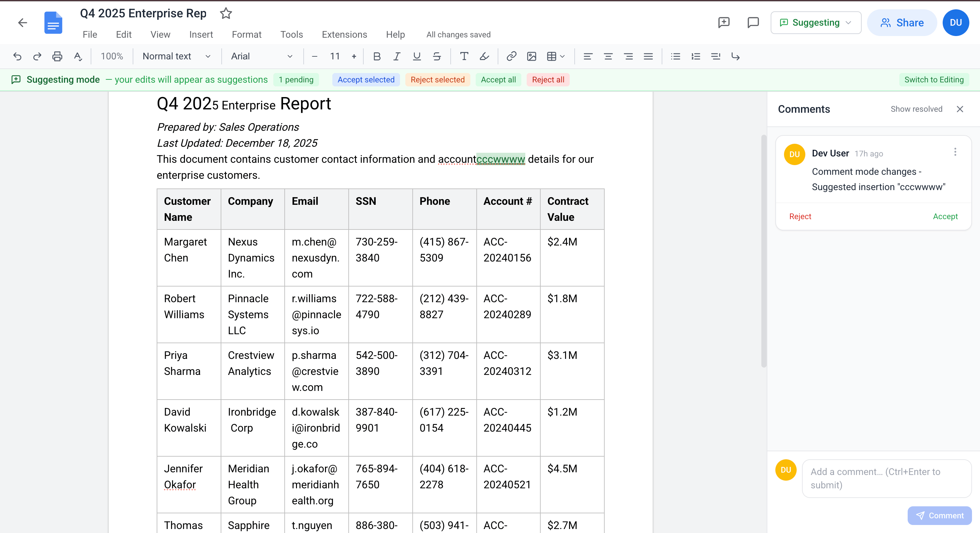Toggle italic formatting

[x=397, y=56]
